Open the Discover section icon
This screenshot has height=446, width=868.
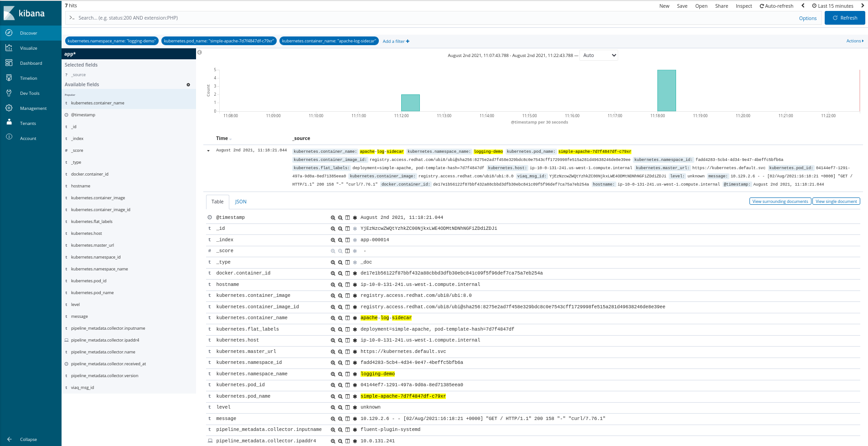pyautogui.click(x=9, y=33)
